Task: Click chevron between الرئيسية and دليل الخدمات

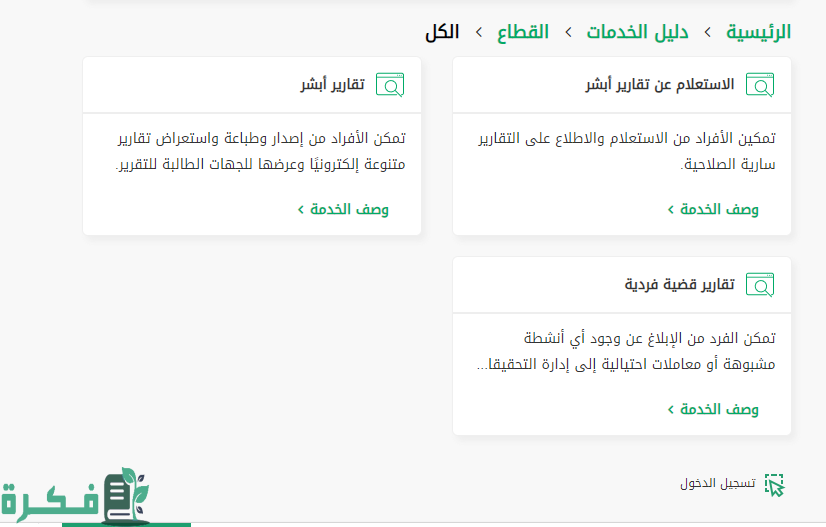Action: click(x=707, y=33)
